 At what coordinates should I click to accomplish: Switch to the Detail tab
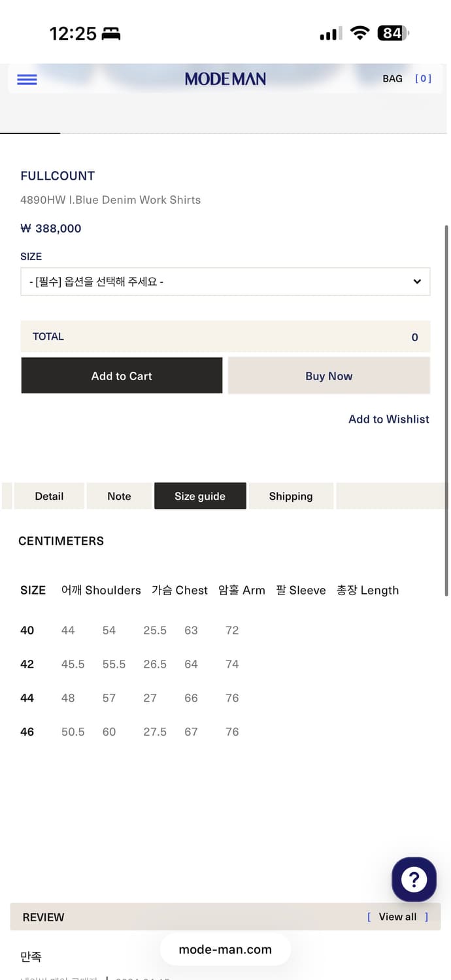(49, 496)
